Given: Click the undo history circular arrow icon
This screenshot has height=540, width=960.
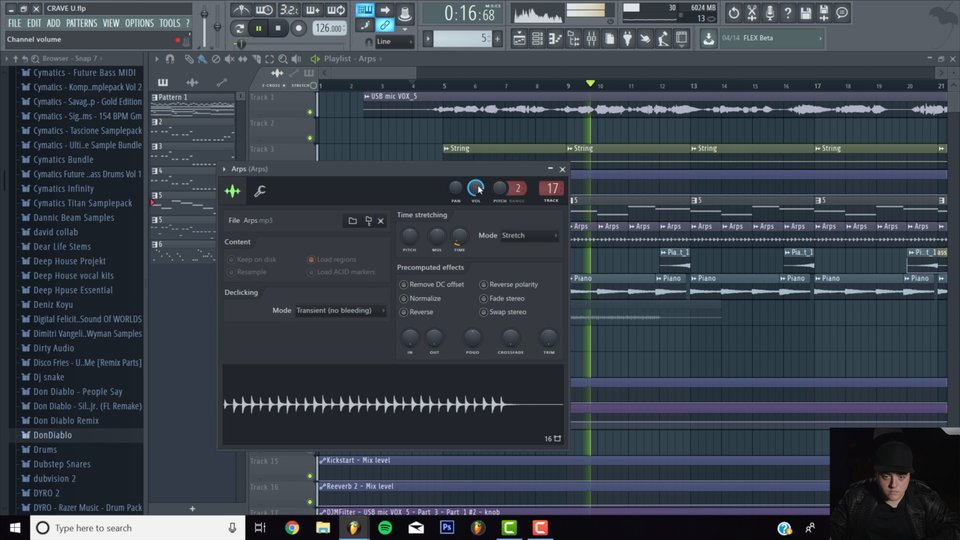Looking at the screenshot, I should (x=733, y=12).
